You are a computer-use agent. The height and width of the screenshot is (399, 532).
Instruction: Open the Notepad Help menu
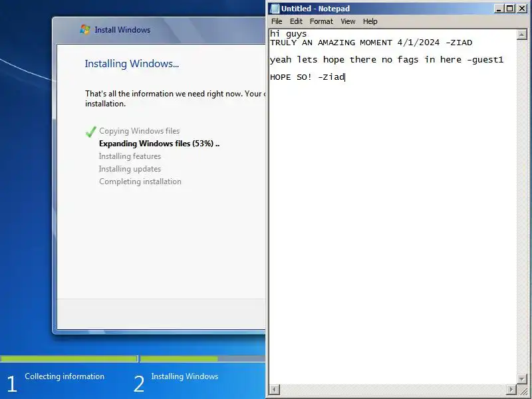370,21
